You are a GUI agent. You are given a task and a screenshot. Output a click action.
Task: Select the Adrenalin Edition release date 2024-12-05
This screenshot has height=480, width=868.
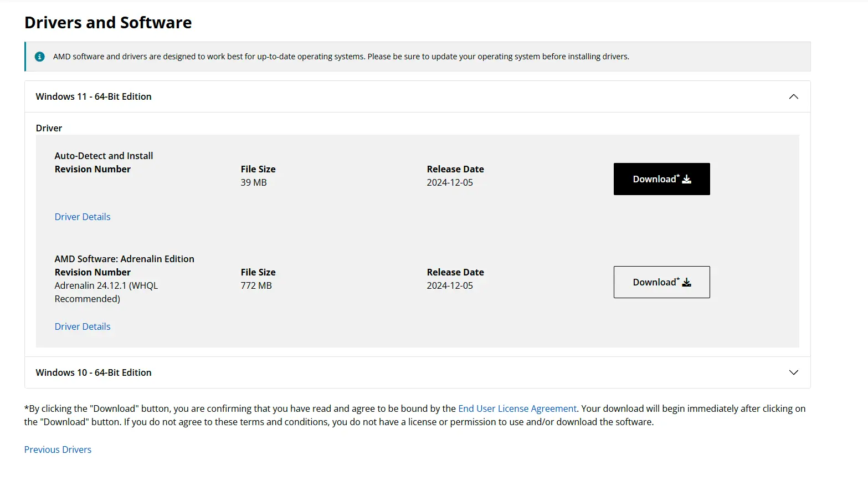tap(450, 285)
